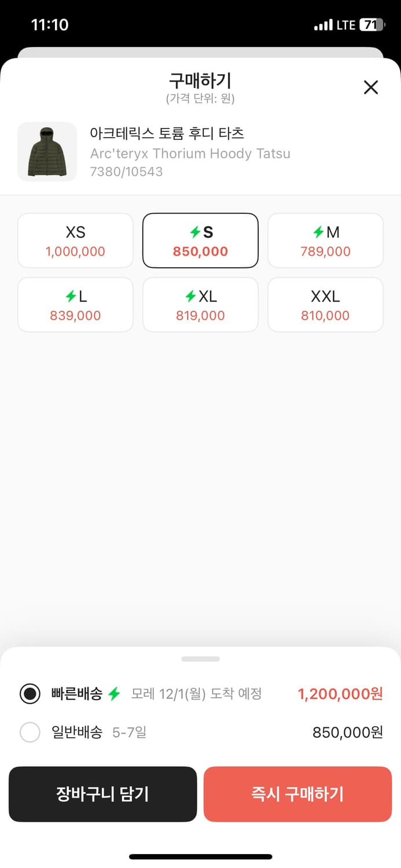This screenshot has height=868, width=401.
Task: Tap the lightning icon beside 빠른배송 label
Action: pos(114,693)
